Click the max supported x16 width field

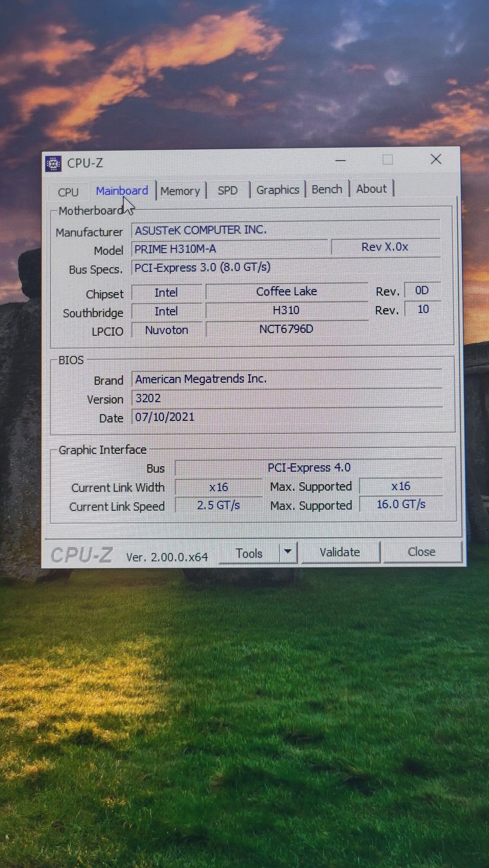click(x=401, y=486)
